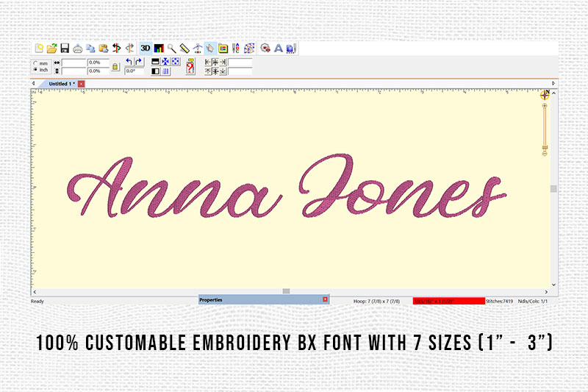Click the vertical scrollbar thumb
Image resolution: width=588 pixels, height=392 pixels.
pos(553,189)
